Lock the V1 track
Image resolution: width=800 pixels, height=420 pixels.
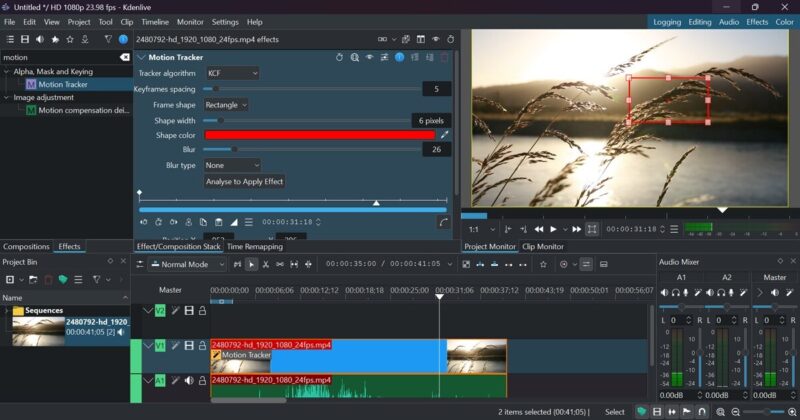click(203, 345)
